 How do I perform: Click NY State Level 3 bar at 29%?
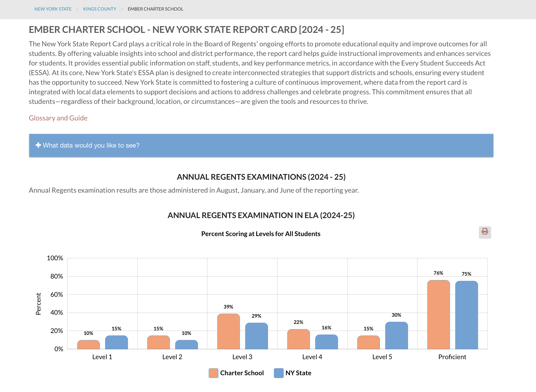coord(256,336)
